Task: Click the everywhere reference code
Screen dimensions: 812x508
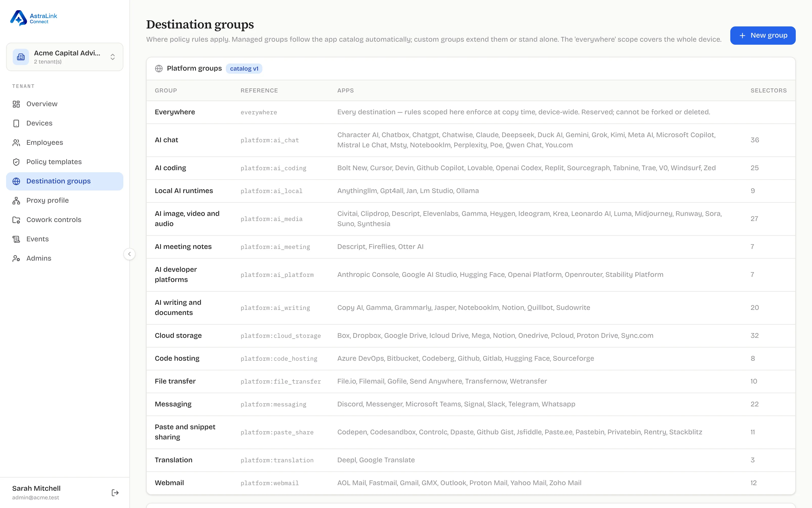Action: click(259, 112)
